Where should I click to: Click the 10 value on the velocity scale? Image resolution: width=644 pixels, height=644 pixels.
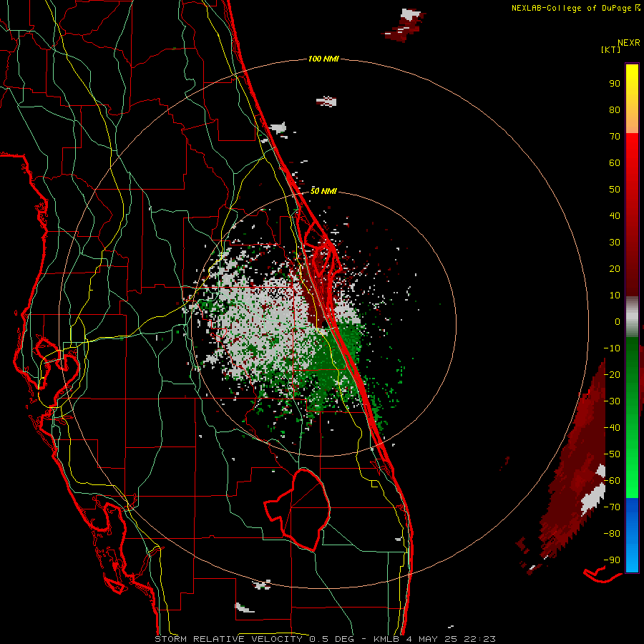pos(615,296)
